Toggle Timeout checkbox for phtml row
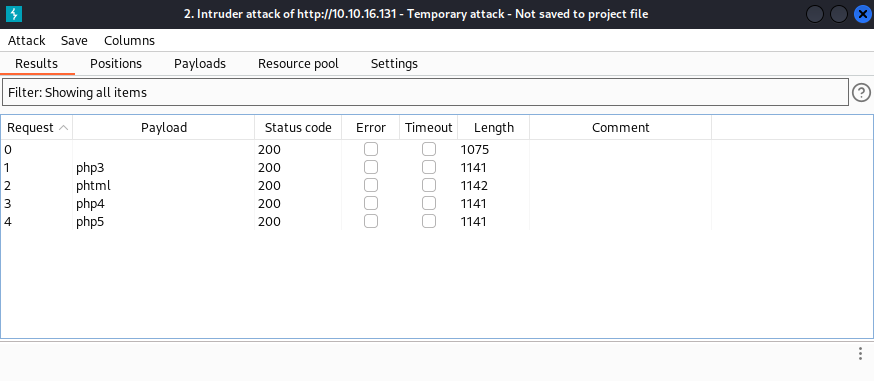The height and width of the screenshot is (381, 874). coord(429,185)
